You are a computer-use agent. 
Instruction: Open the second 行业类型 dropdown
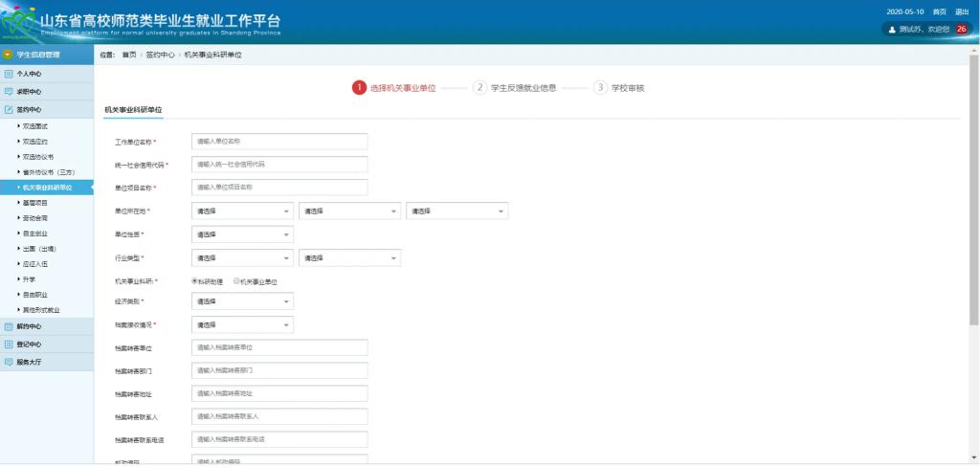point(350,257)
